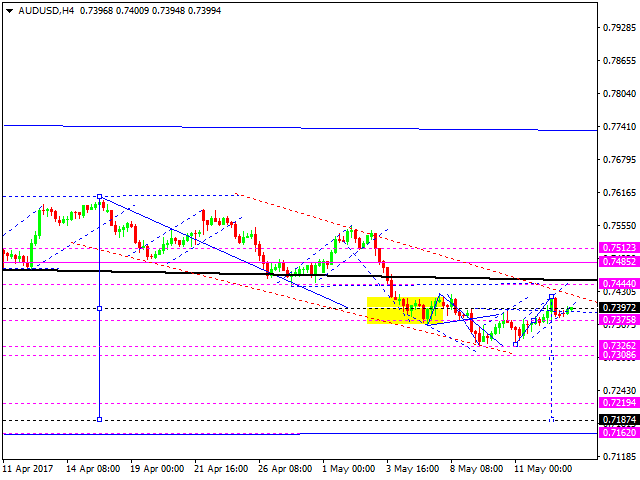The image size is (640, 480).
Task: Select the open price value 0.73968
Action: pos(96,11)
